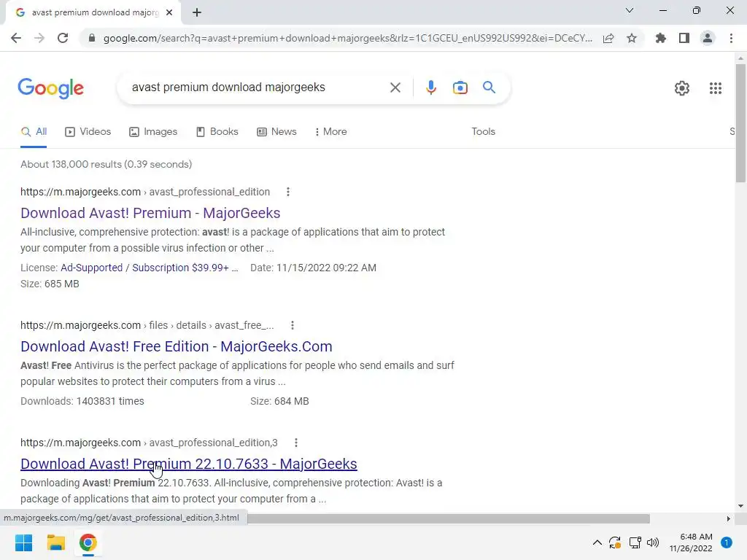Image resolution: width=747 pixels, height=560 pixels.
Task: Open Google quick settings gear
Action: pos(682,88)
